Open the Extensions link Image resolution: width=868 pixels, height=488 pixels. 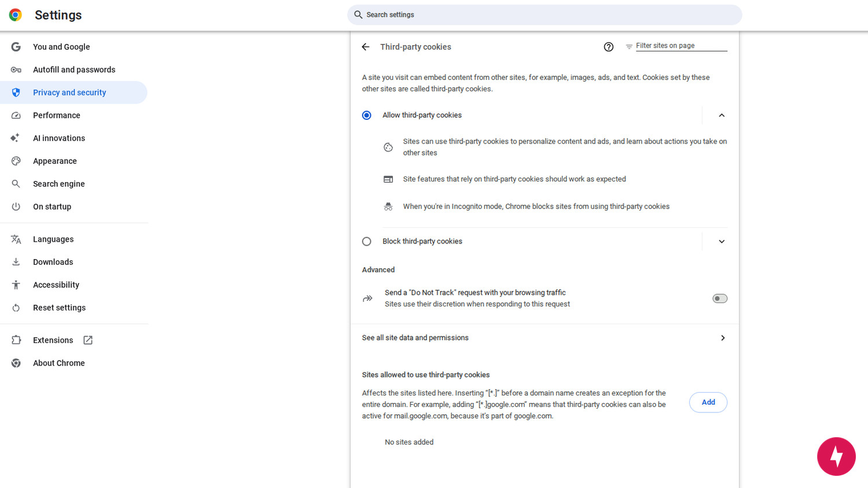(x=73, y=340)
